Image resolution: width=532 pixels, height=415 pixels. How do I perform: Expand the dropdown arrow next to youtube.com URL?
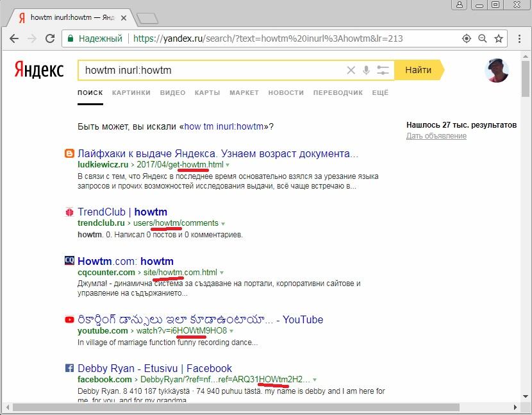pos(231,331)
